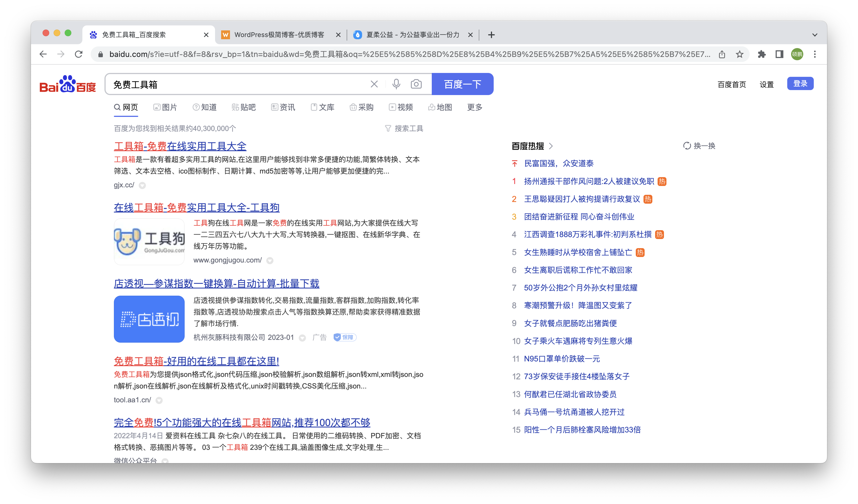Click the 热 badge beside 扬州通报干部作风问题
The width and height of the screenshot is (858, 504).
point(662,181)
